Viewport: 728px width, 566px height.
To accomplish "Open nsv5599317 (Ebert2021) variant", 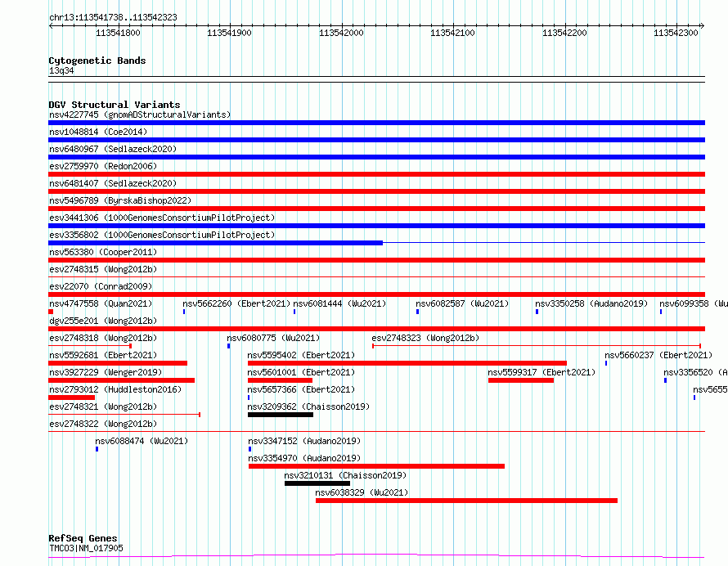I will [x=542, y=372].
